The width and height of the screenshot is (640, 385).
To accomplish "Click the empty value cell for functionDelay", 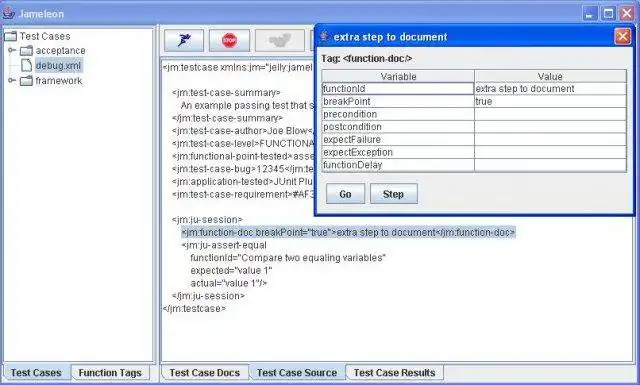I will point(550,165).
